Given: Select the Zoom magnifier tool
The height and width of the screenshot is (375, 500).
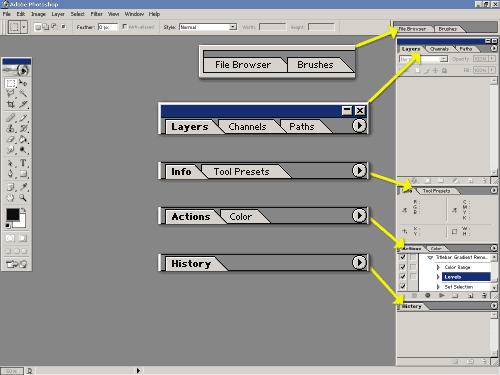Looking at the screenshot, I should (x=23, y=198).
